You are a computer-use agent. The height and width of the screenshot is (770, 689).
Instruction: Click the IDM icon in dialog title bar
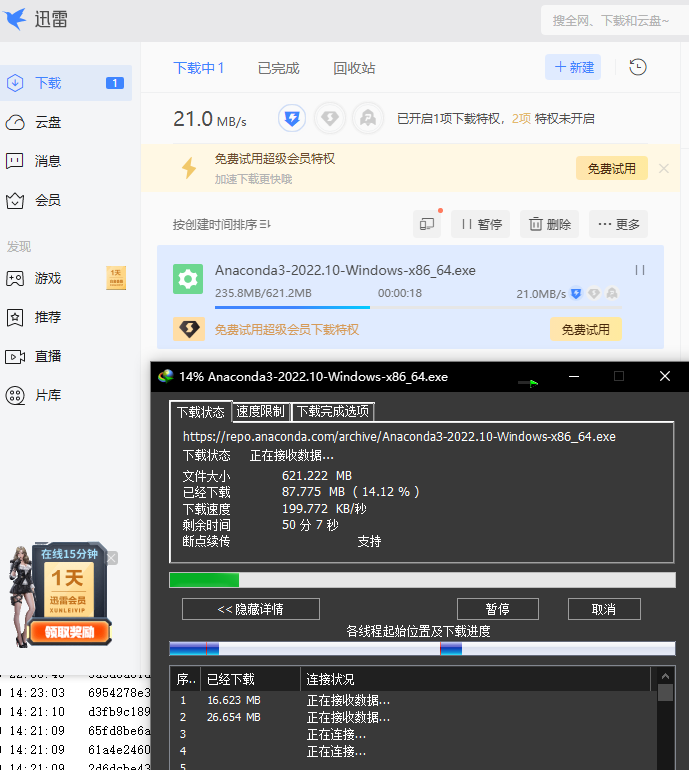pos(166,376)
